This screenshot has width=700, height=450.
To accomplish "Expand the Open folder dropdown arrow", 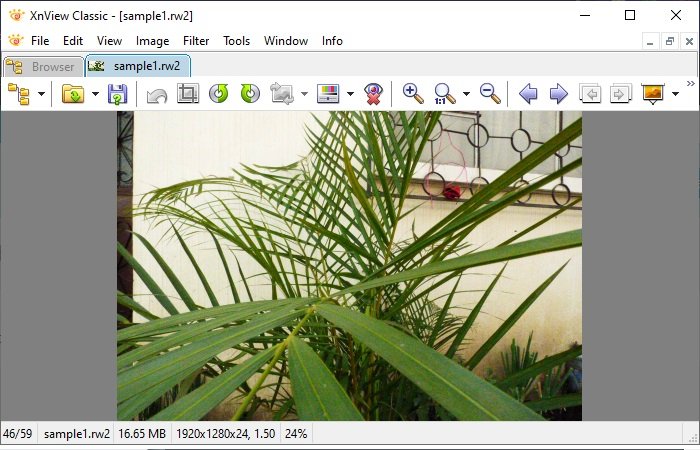I will (x=95, y=94).
